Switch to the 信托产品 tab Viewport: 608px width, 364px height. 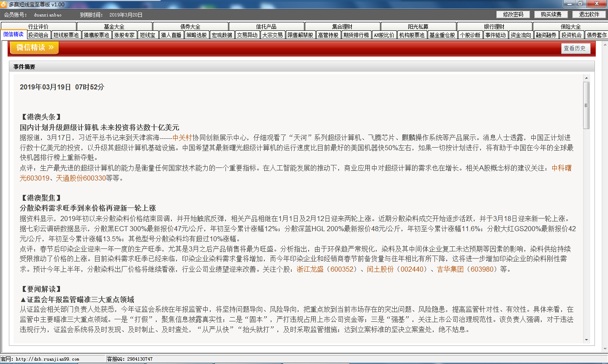(266, 27)
